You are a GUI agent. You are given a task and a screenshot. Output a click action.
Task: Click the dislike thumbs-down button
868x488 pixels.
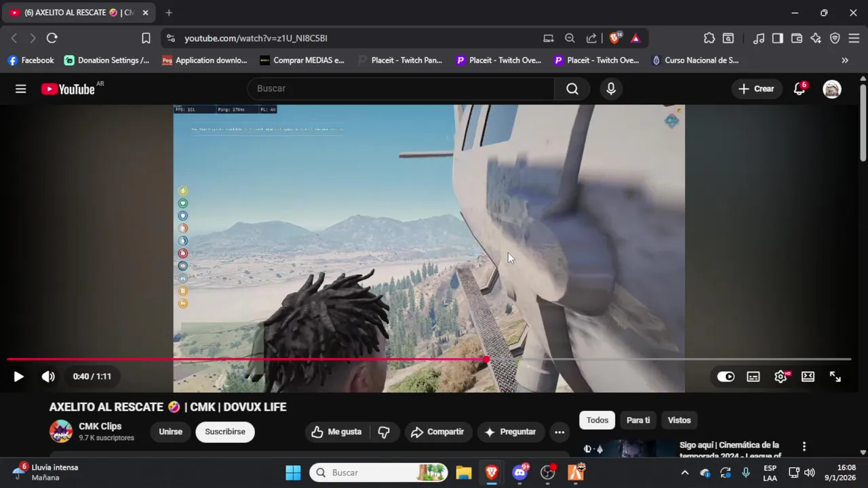384,432
